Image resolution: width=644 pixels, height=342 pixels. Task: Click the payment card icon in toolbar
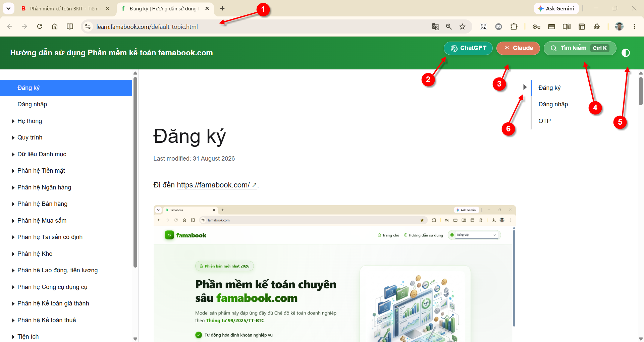click(x=551, y=27)
